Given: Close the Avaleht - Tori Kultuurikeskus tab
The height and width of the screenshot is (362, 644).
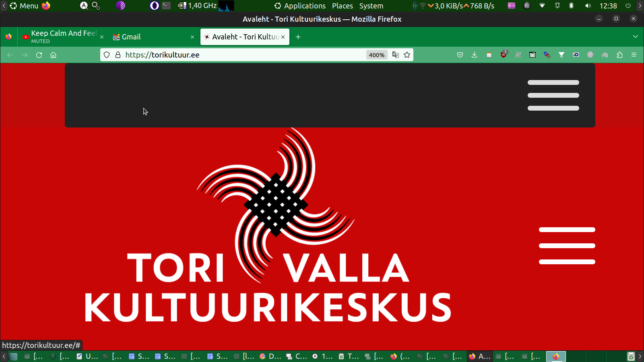Looking at the screenshot, I should tap(283, 37).
